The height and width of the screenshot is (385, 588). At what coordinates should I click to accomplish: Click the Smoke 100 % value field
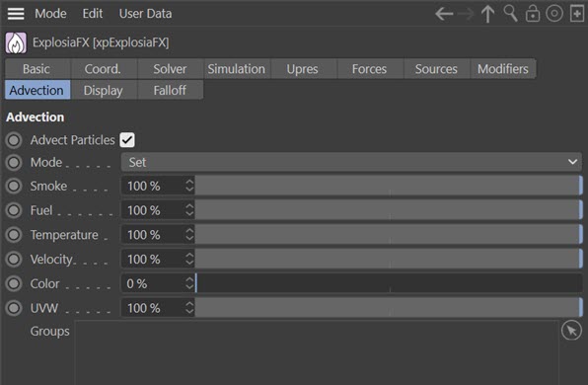[x=153, y=186]
